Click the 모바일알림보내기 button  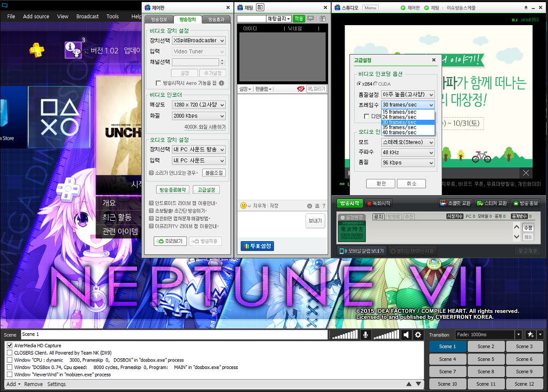(362, 251)
